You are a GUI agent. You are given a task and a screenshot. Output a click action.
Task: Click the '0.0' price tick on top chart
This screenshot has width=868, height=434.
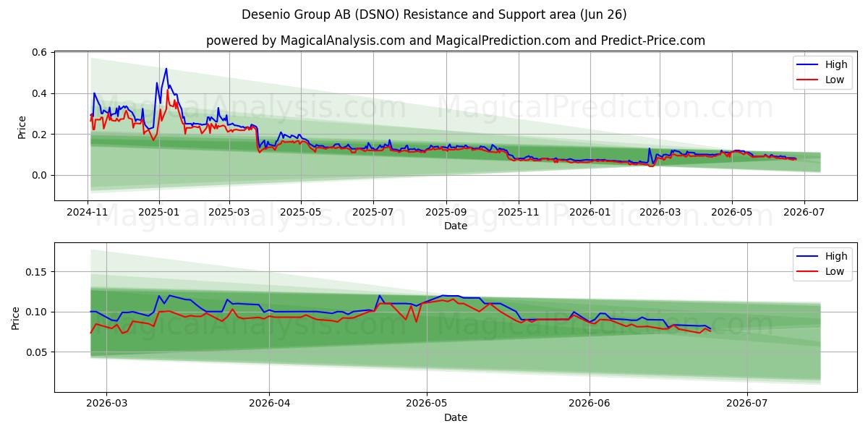click(39, 175)
